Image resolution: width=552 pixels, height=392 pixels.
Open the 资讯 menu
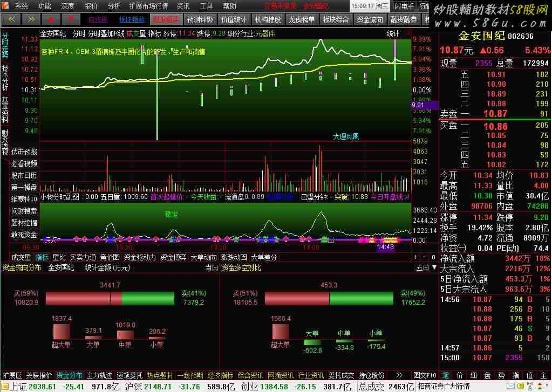(183, 6)
